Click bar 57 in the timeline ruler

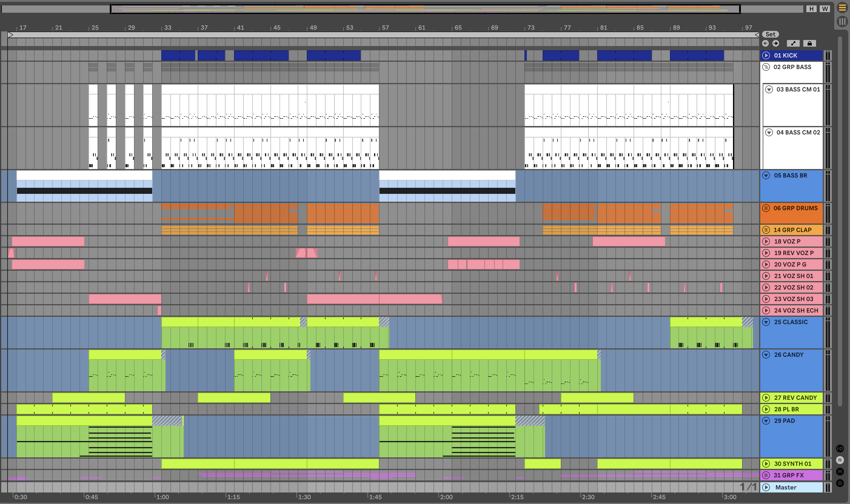385,28
